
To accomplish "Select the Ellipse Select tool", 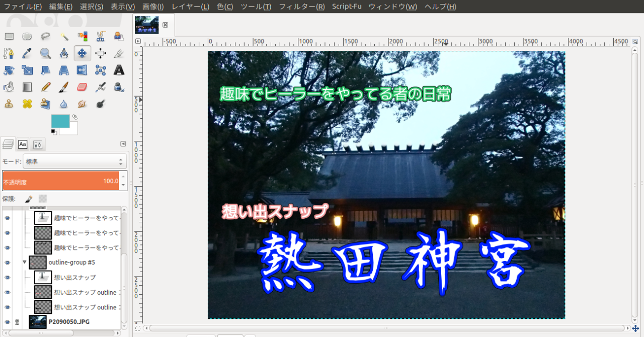I will 27,36.
